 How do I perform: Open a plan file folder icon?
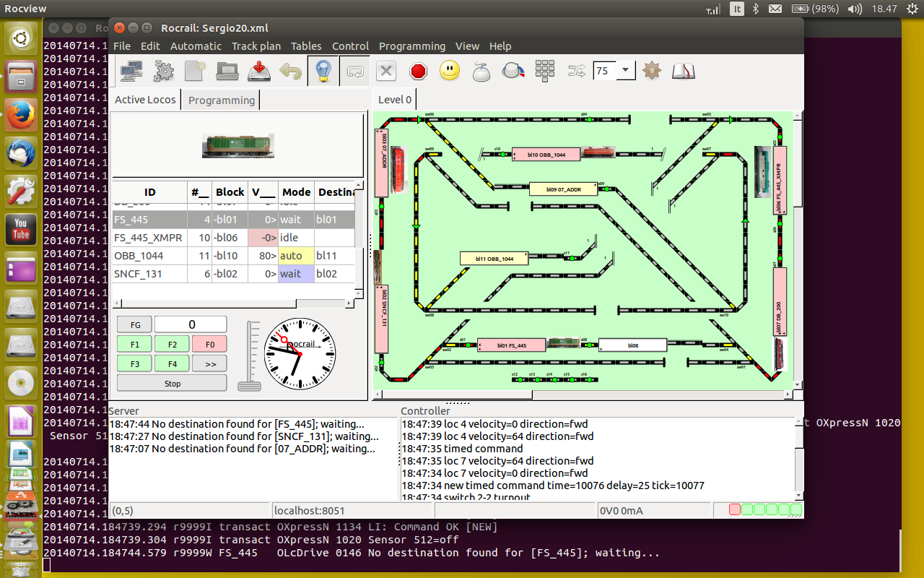point(227,71)
